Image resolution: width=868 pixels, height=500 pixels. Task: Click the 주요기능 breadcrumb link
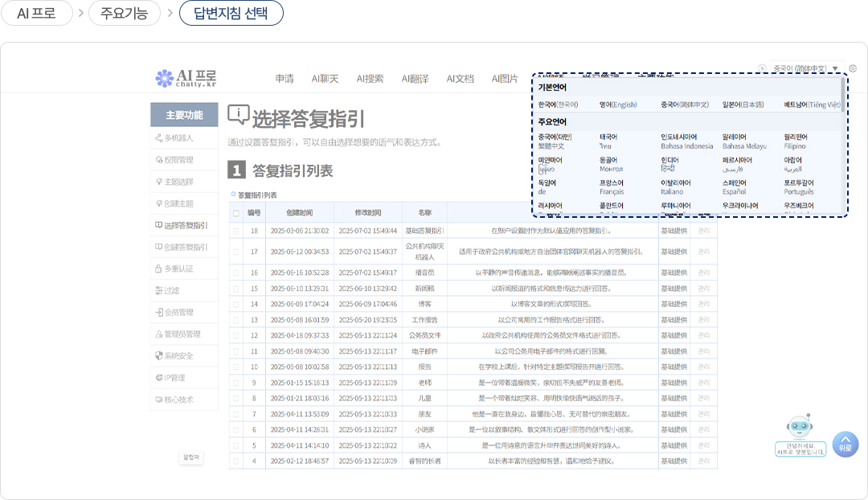123,13
